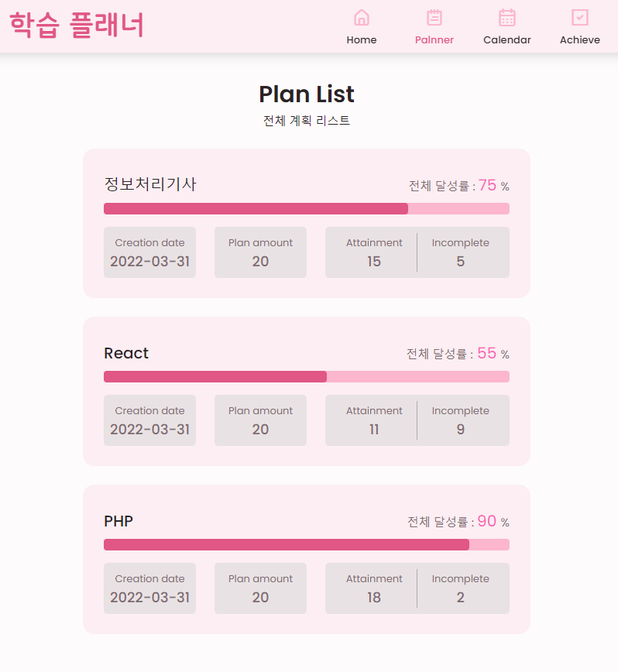Click PHP's Attainment value of 18
Viewport: 618px width, 672px height.
[374, 597]
